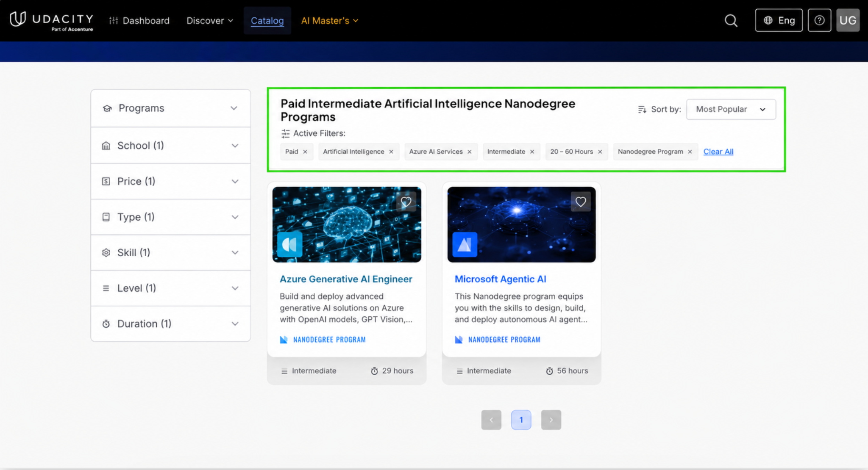Click the Sort by label
868x470 pixels.
pos(666,109)
